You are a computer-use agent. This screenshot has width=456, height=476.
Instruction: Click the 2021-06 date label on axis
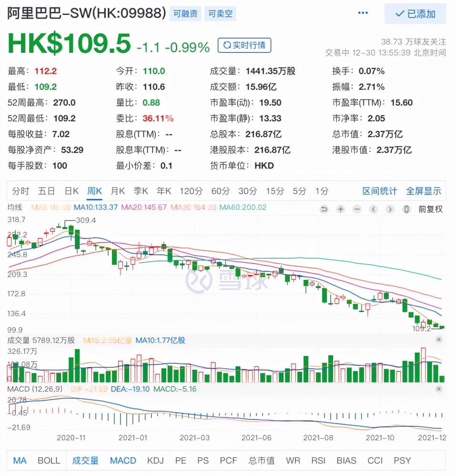256,438
